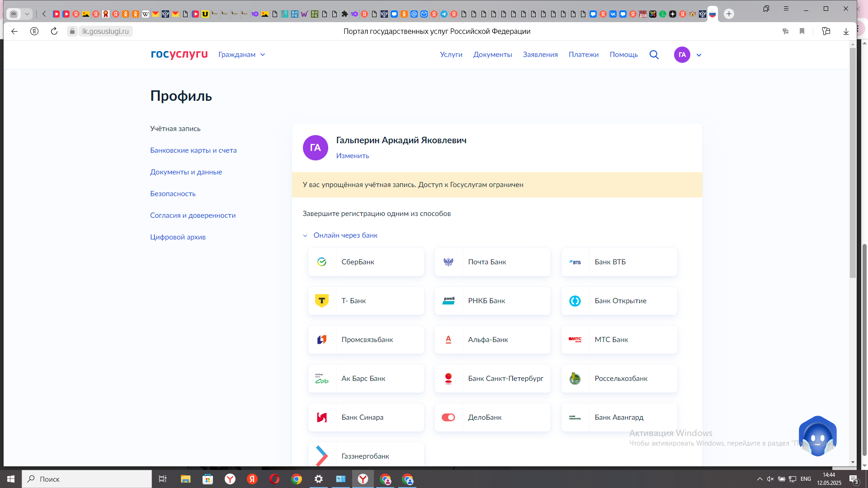Image resolution: width=868 pixels, height=488 pixels.
Task: Open the Цифровой архив link
Action: 178,237
